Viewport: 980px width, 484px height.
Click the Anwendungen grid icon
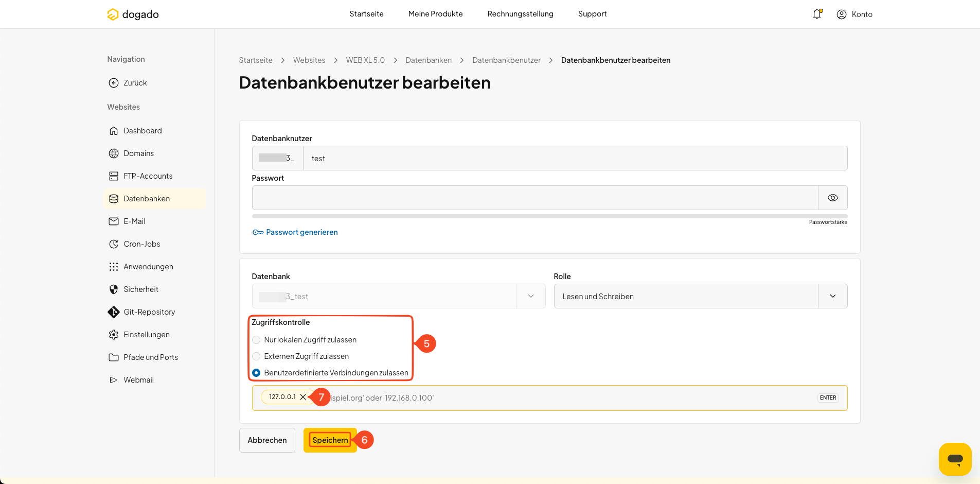click(114, 267)
